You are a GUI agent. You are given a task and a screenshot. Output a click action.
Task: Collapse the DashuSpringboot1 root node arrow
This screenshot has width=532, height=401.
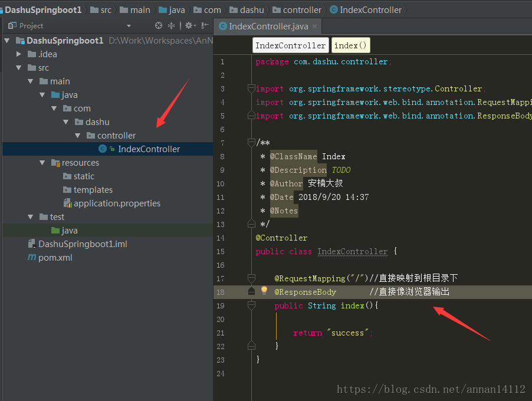point(7,41)
